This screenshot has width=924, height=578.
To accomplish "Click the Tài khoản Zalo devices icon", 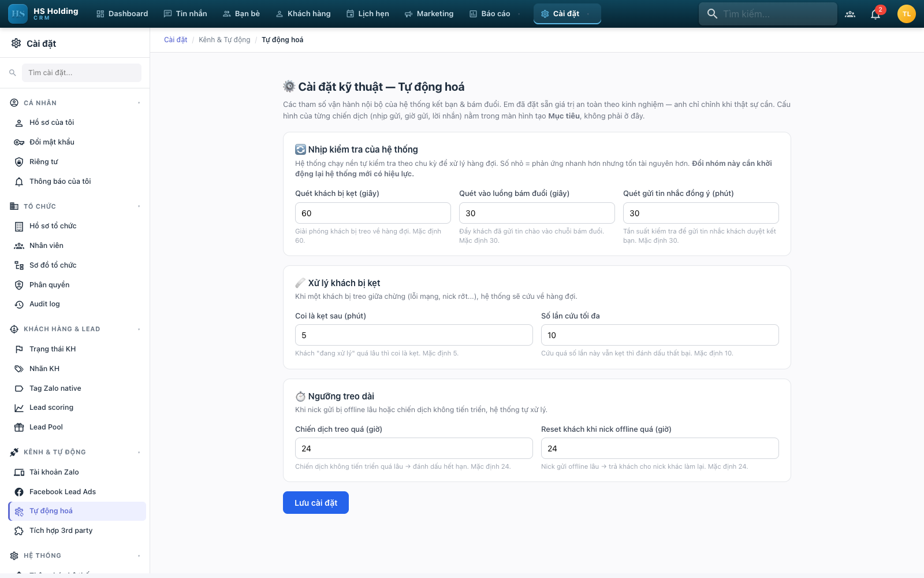I will coord(19,472).
